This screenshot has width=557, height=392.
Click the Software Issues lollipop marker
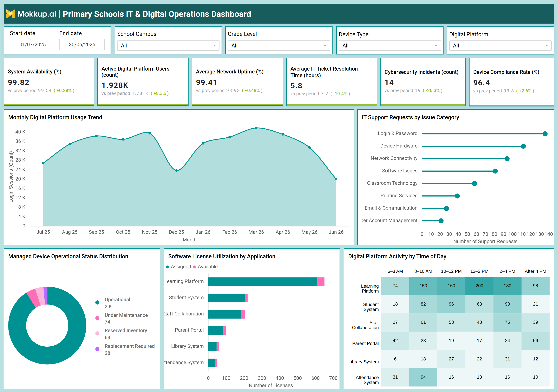coord(495,171)
